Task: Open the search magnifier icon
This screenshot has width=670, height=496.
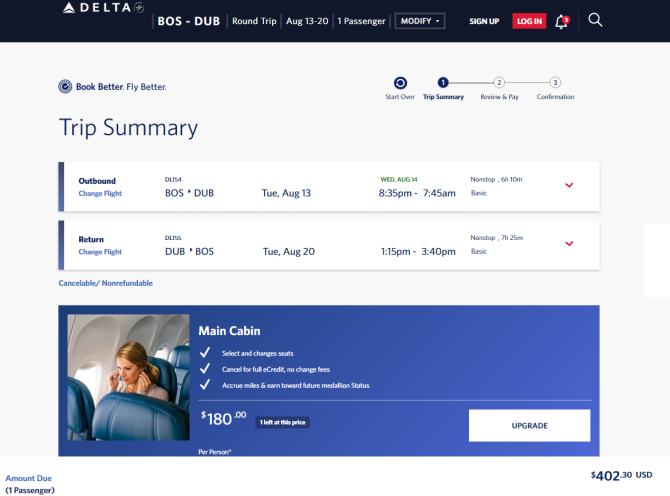Action: coord(595,20)
